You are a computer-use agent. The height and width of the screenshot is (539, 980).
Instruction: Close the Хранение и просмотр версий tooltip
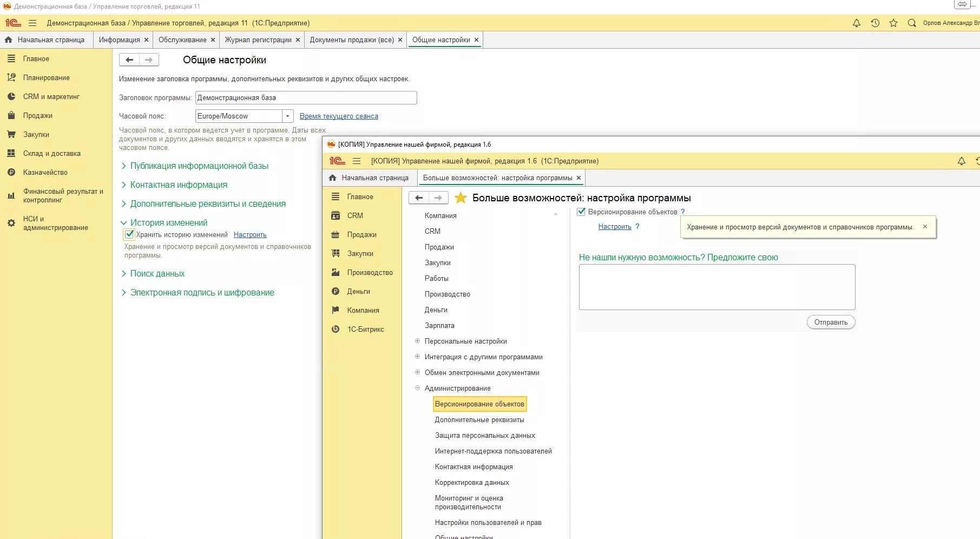925,227
